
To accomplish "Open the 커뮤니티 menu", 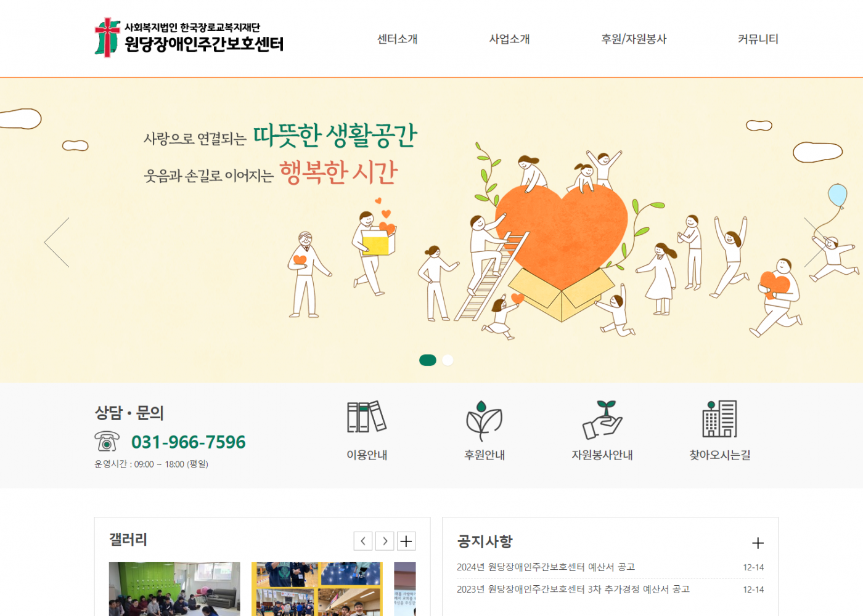I will pos(758,39).
